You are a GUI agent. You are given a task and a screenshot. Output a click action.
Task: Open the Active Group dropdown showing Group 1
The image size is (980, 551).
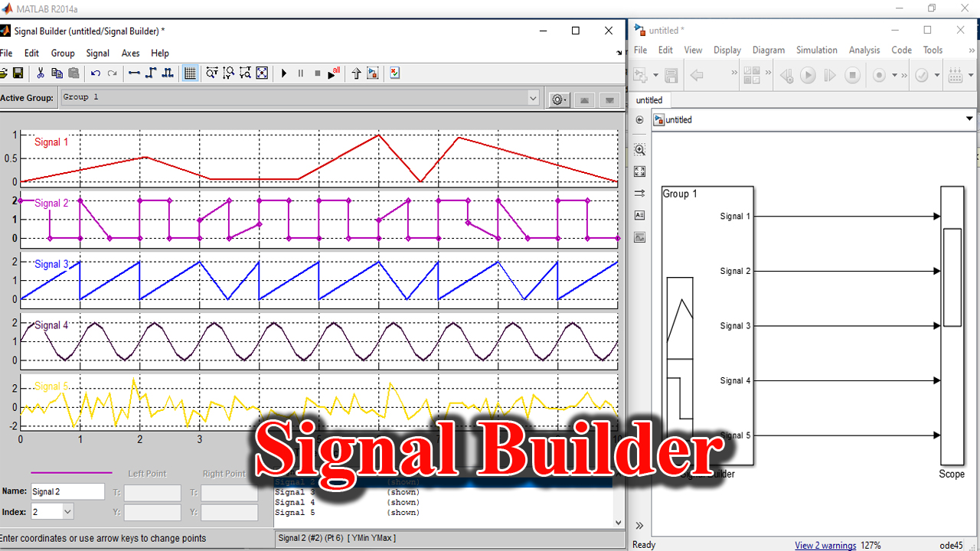pyautogui.click(x=534, y=97)
